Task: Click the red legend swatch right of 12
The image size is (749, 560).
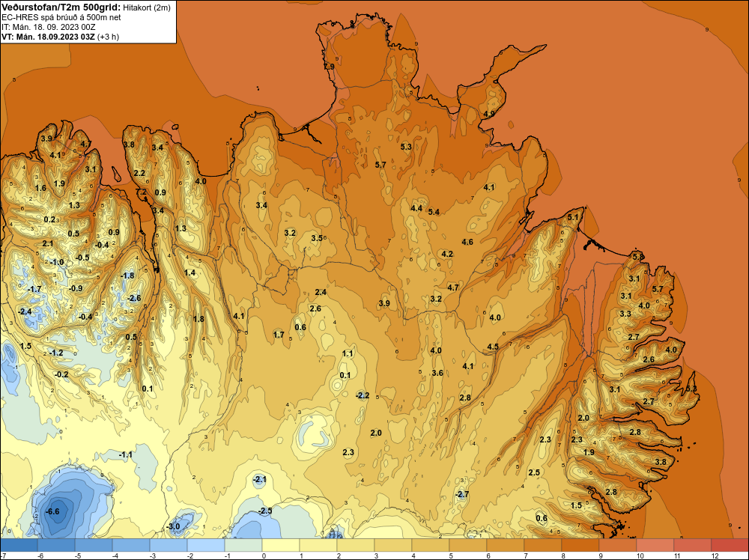Action: coord(730,545)
